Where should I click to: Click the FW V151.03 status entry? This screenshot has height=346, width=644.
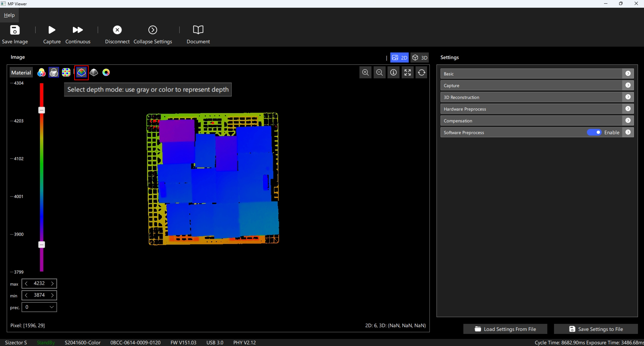pyautogui.click(x=183, y=342)
